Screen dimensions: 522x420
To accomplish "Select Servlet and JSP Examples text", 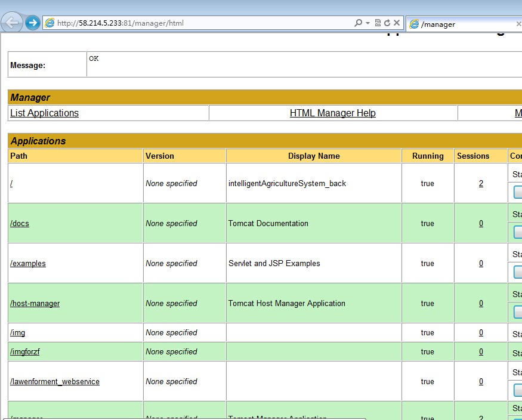I will coord(274,263).
